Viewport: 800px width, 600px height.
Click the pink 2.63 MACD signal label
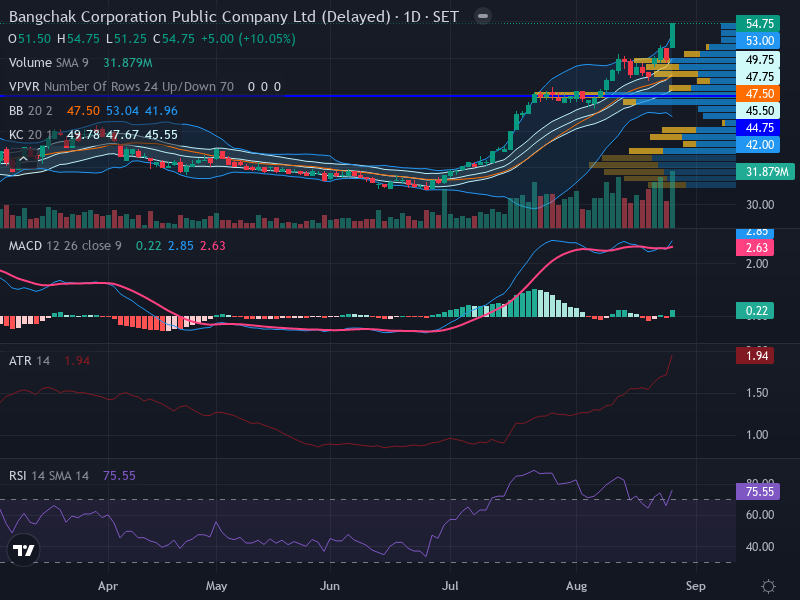point(755,248)
